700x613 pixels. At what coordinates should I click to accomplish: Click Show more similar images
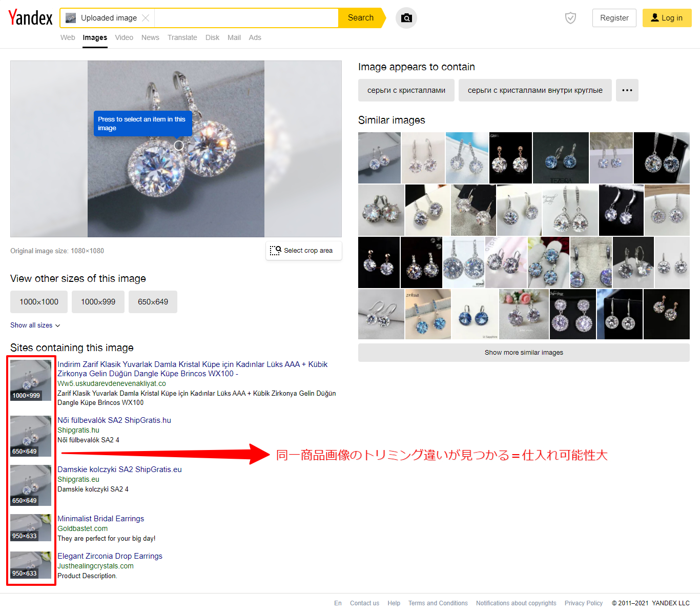tap(524, 353)
